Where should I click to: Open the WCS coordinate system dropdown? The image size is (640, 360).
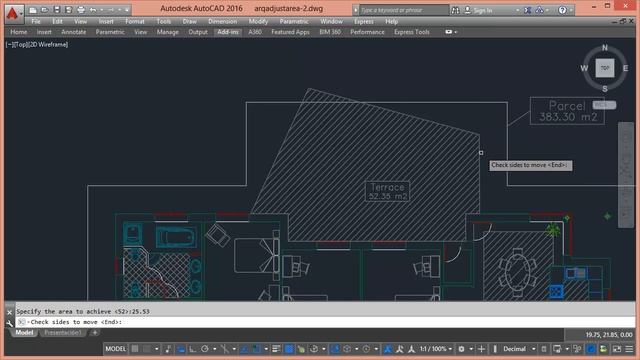(x=604, y=105)
